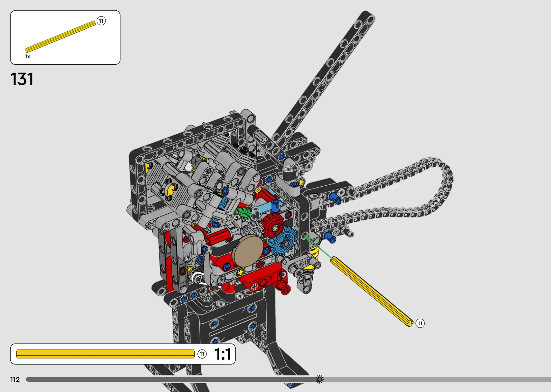Click the circled 11 beside the scale axle

point(202,354)
